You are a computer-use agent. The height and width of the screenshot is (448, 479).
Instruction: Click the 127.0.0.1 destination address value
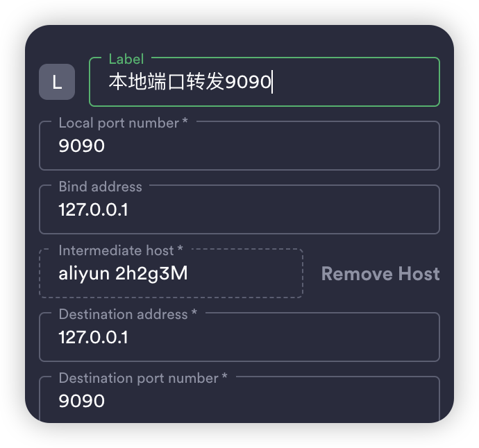(93, 337)
